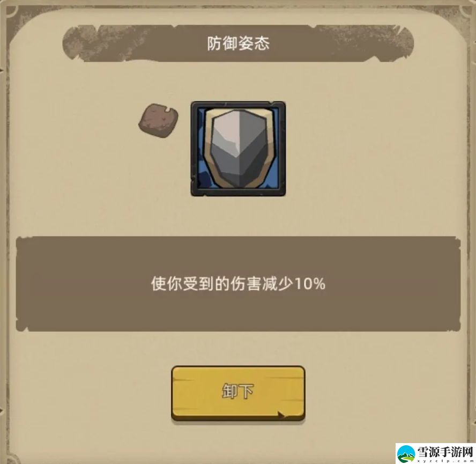Open the 雪源手游网 watermark logo icon
The image size is (476, 464).
(406, 454)
